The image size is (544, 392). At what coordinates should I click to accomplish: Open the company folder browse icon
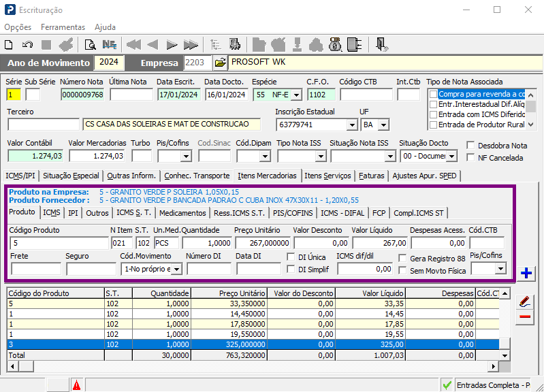[221, 63]
